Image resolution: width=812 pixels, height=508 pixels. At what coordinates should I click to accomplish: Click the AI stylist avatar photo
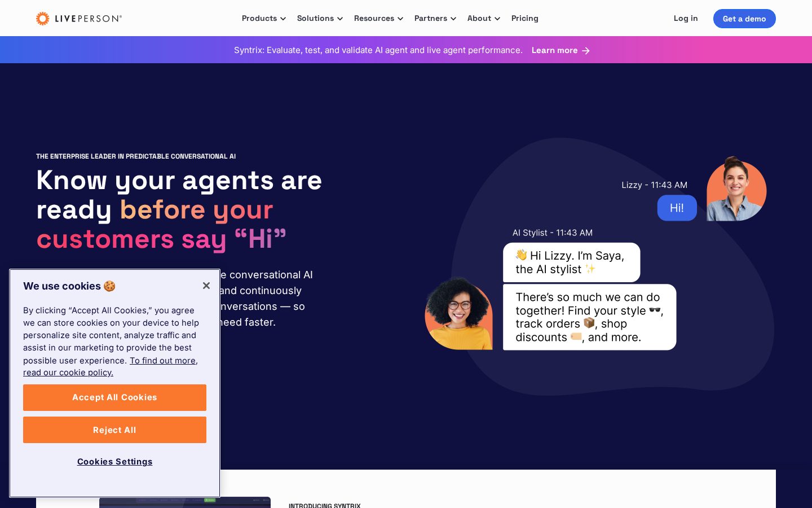tap(458, 313)
